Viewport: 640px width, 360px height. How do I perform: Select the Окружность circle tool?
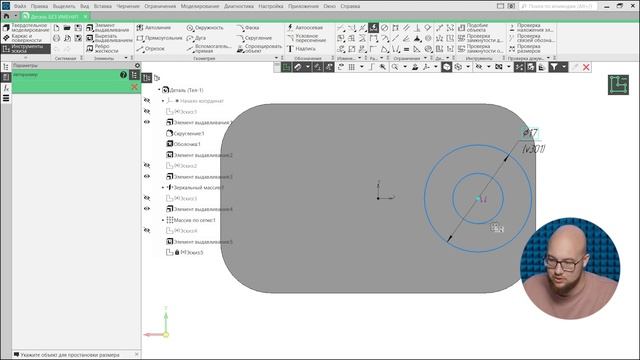tap(205, 28)
